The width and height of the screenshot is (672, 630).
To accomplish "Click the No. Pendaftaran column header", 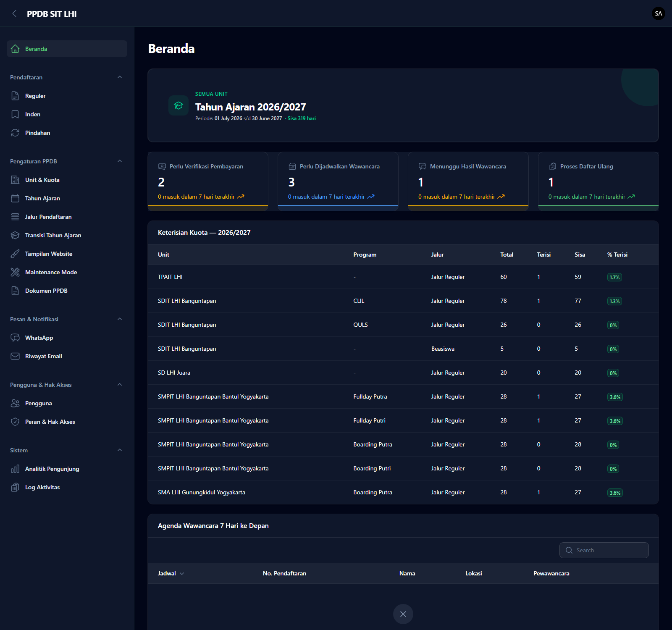I will pyautogui.click(x=284, y=573).
